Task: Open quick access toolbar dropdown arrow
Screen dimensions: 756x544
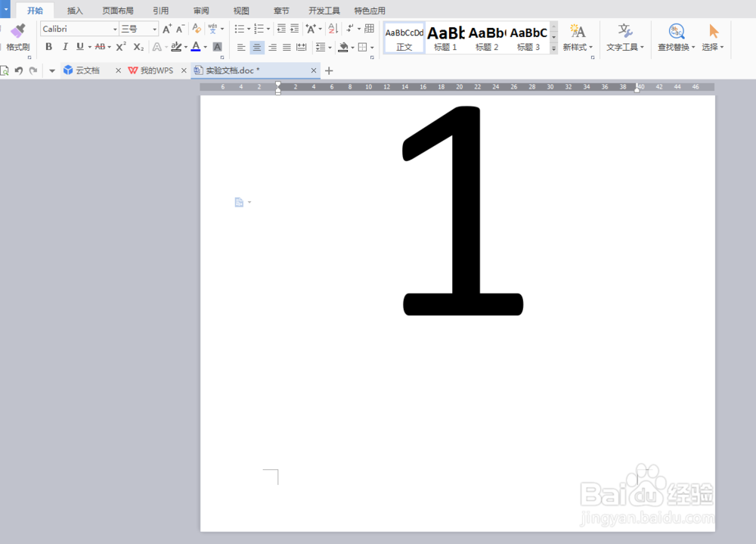Action: coord(52,71)
